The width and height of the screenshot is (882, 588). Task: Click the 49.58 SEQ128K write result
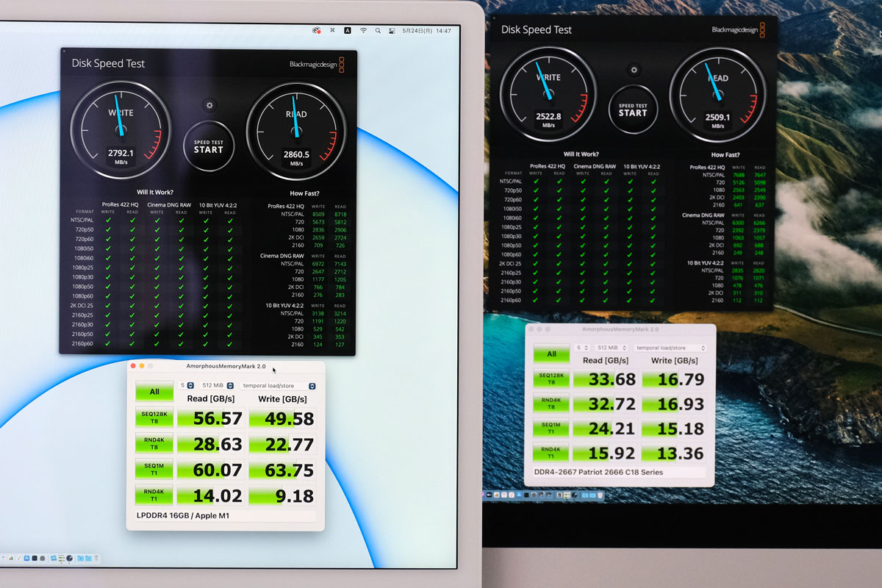(x=283, y=418)
